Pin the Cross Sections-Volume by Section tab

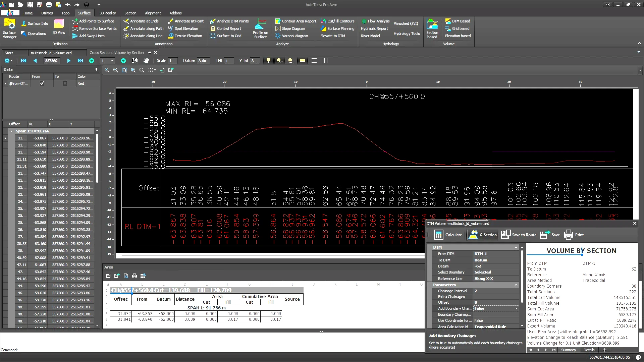(x=150, y=53)
